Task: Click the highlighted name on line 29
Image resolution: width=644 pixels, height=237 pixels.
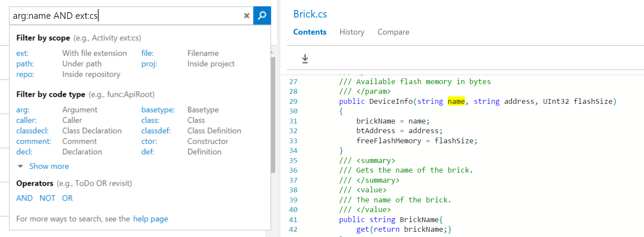Action: (x=456, y=101)
